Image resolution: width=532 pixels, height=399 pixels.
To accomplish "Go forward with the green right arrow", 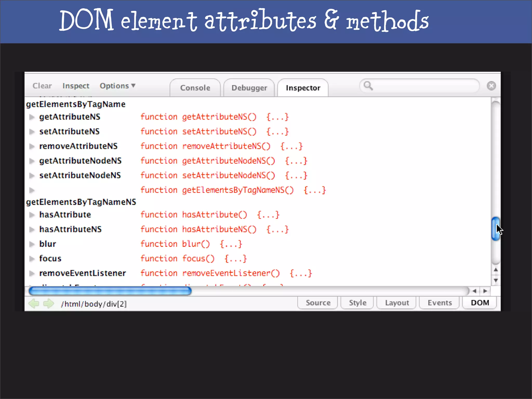I will pyautogui.click(x=48, y=303).
